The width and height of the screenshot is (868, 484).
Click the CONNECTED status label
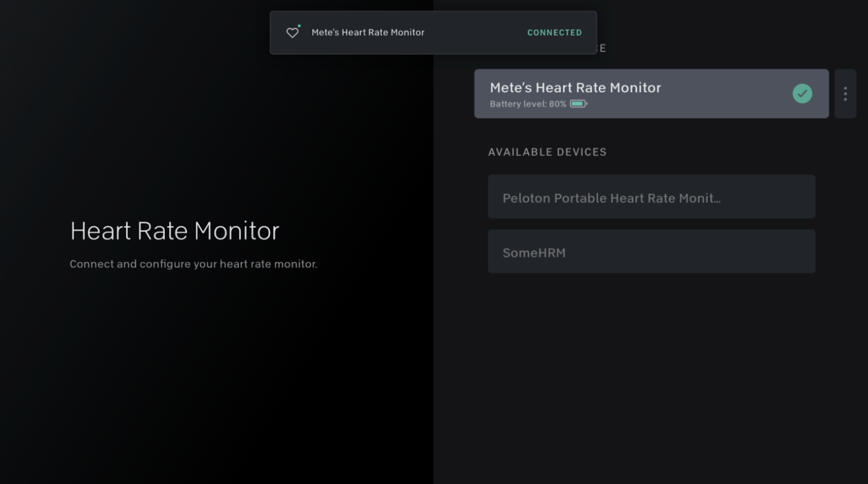pyautogui.click(x=554, y=33)
